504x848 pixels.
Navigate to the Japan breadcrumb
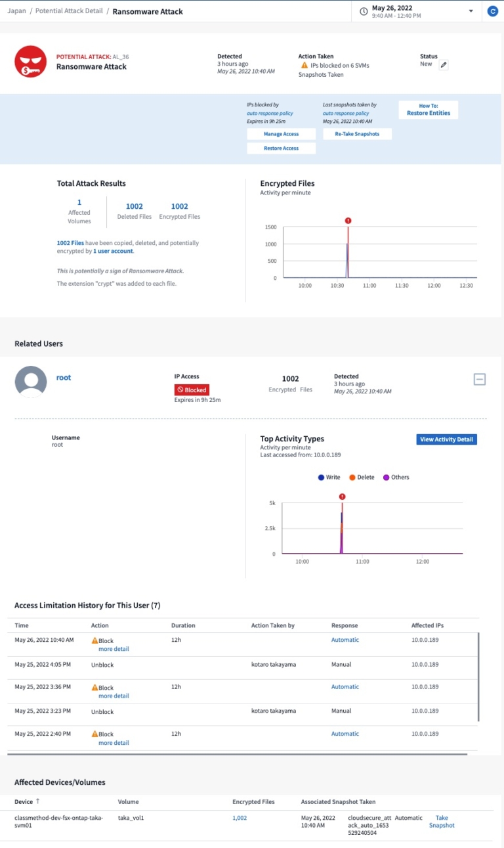coord(16,11)
